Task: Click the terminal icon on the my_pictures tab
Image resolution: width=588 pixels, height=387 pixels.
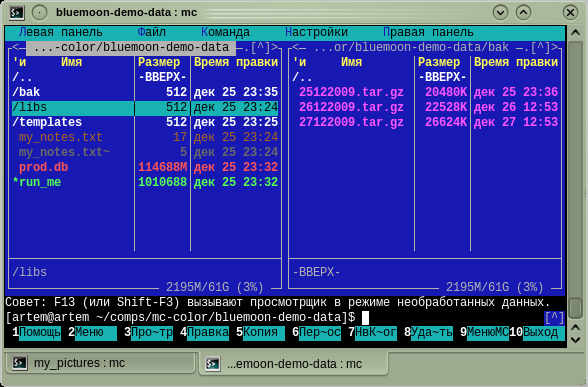Action: point(20,363)
